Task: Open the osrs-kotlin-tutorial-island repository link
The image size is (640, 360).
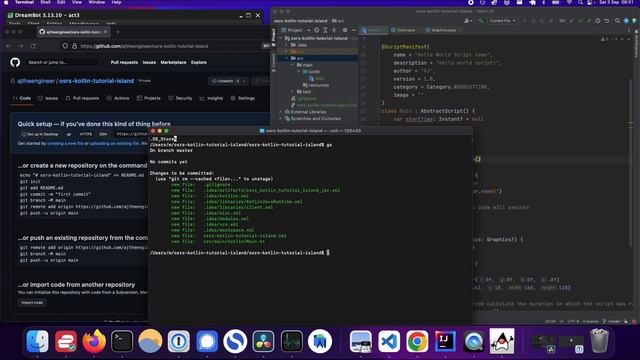Action: (x=96, y=81)
